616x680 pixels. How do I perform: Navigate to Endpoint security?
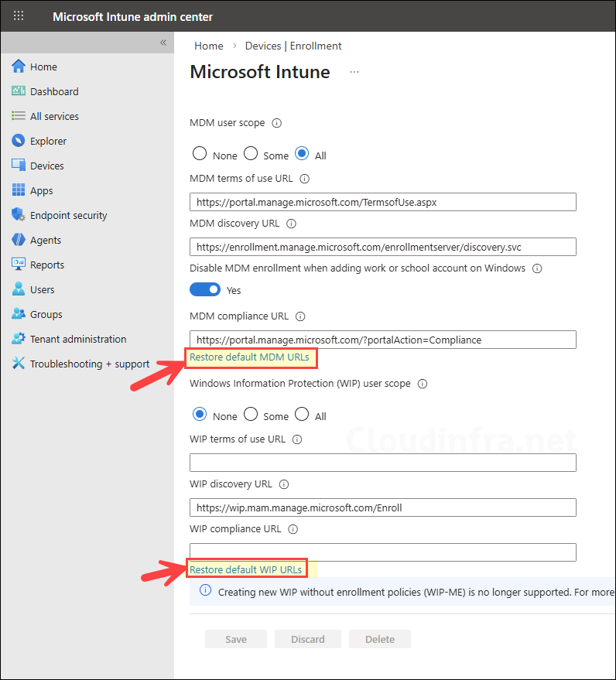(69, 215)
